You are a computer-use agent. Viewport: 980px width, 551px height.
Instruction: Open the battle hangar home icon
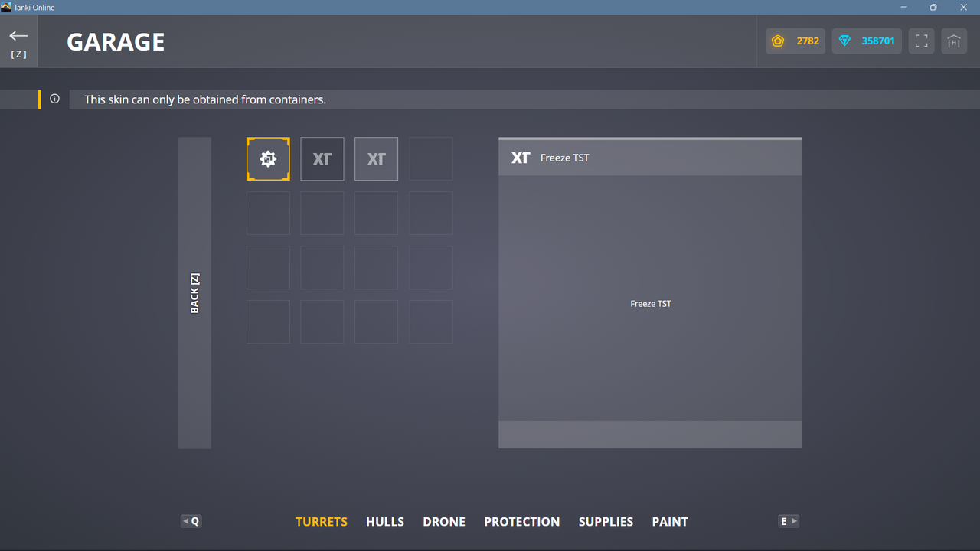pyautogui.click(x=953, y=41)
